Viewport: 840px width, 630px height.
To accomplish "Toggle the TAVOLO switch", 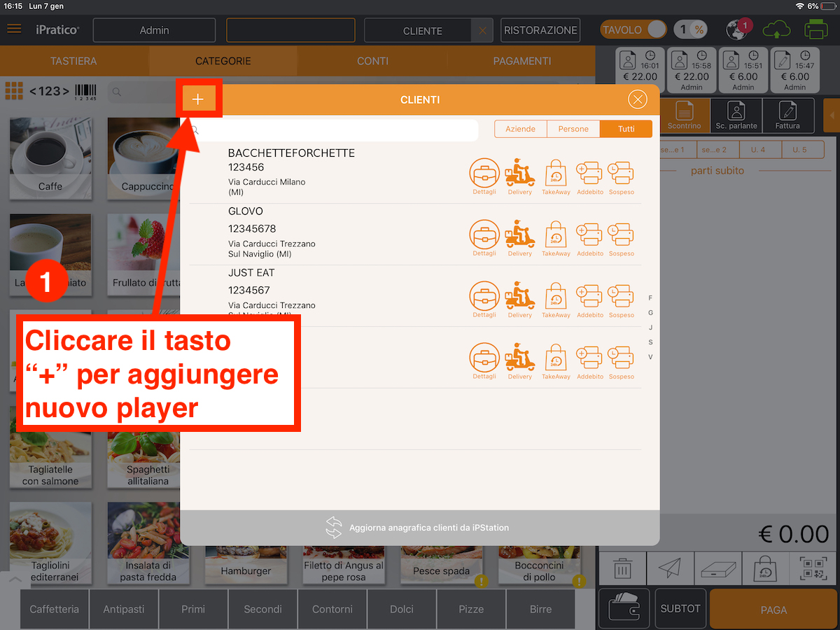I will pyautogui.click(x=633, y=30).
